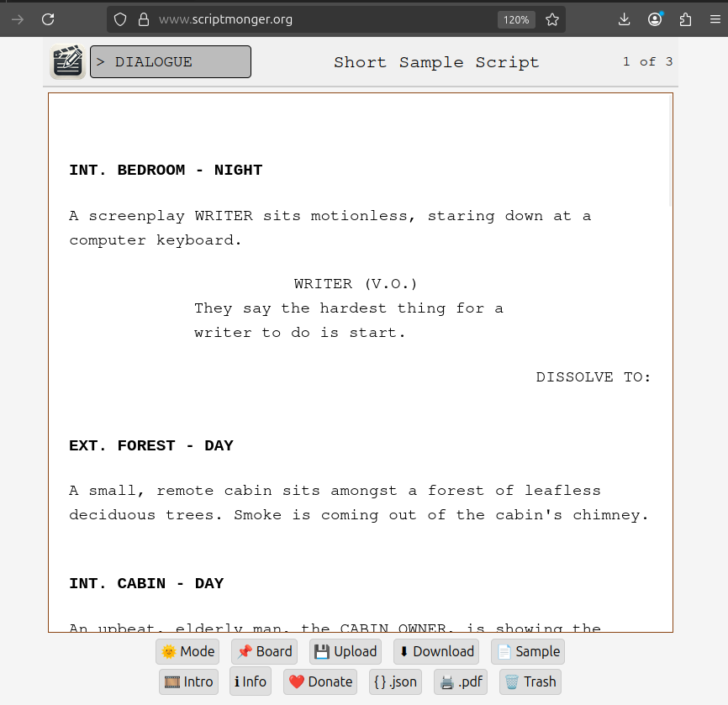Trash the current script

click(x=530, y=681)
